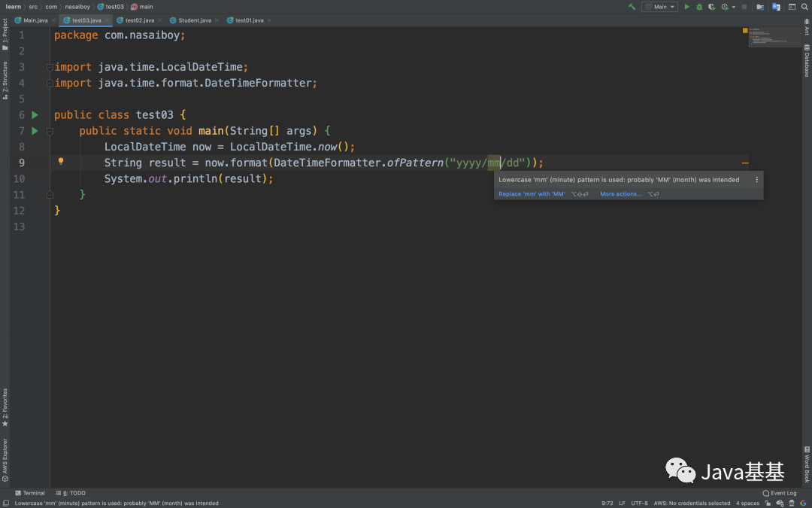The height and width of the screenshot is (508, 812).
Task: Toggle the read-only lock icon
Action: click(x=768, y=503)
